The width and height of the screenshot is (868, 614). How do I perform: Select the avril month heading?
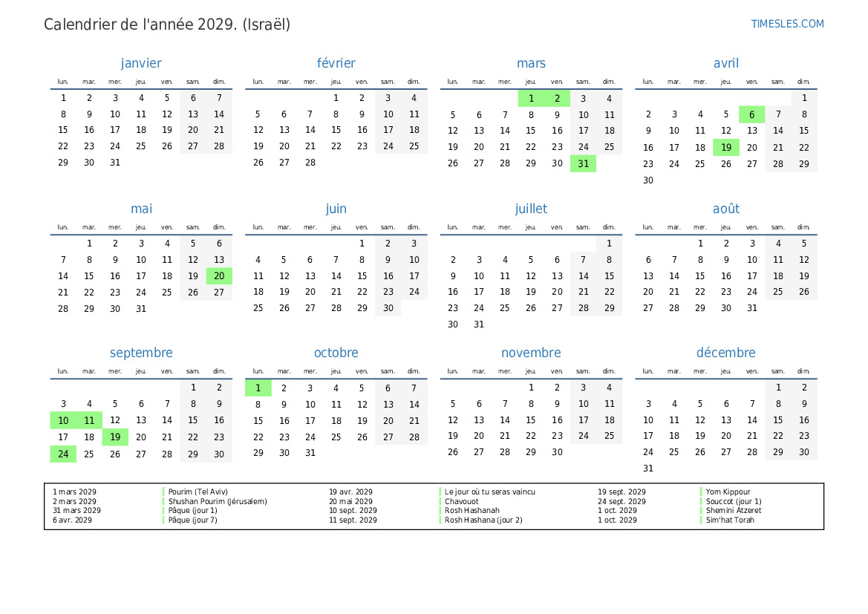click(725, 63)
